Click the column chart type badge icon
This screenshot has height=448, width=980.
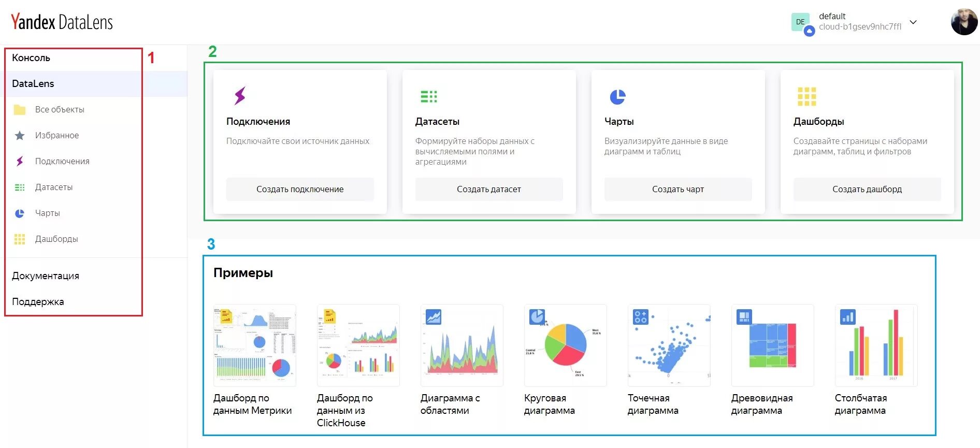click(848, 316)
